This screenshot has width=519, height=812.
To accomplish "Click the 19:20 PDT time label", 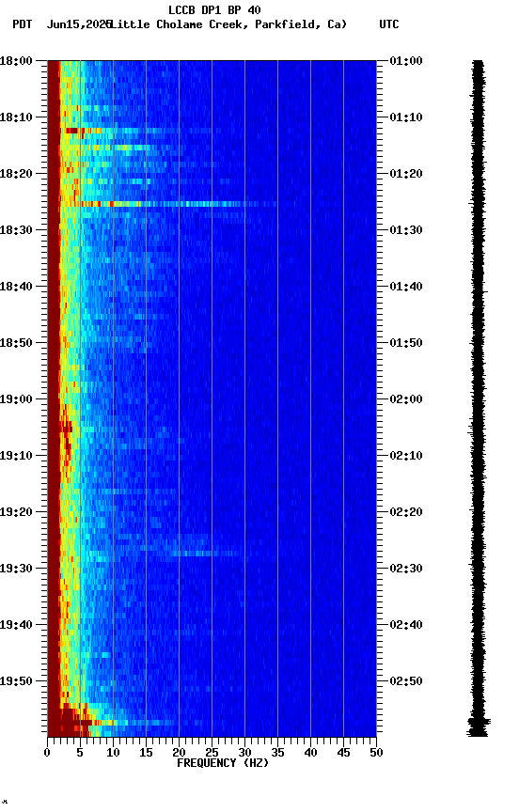I will click(16, 512).
